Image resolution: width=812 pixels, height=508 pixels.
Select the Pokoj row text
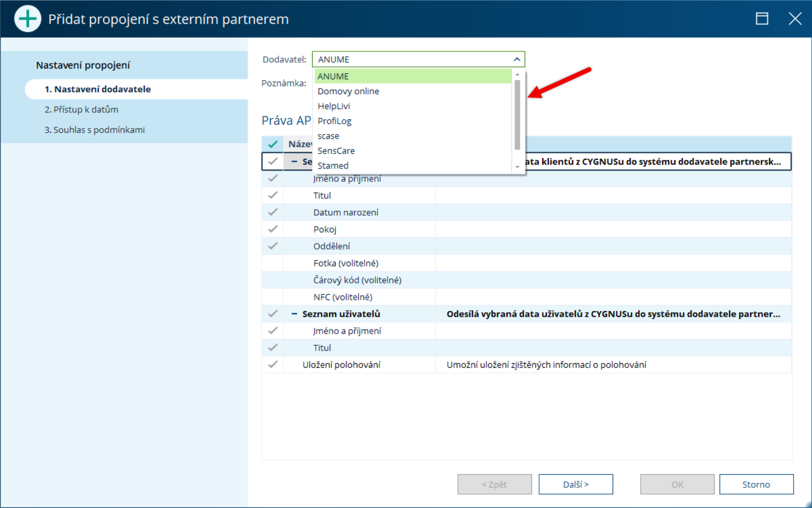(x=325, y=229)
